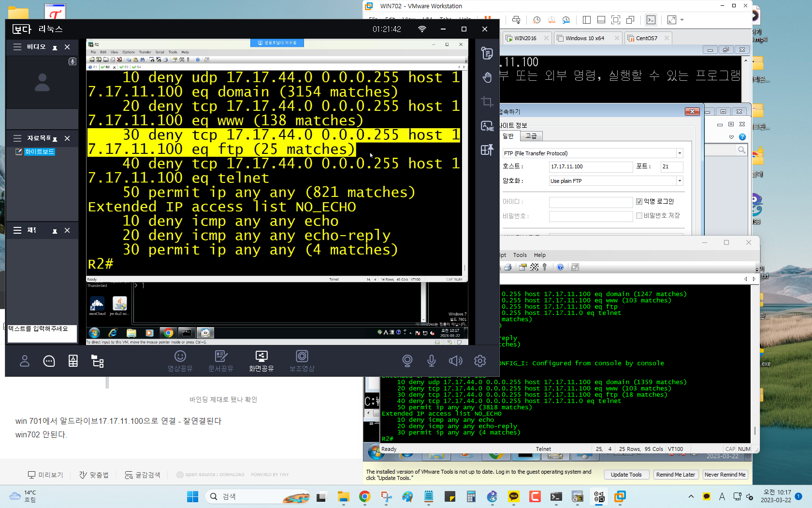
Task: Open the FTP protocol dropdown
Action: pos(679,153)
